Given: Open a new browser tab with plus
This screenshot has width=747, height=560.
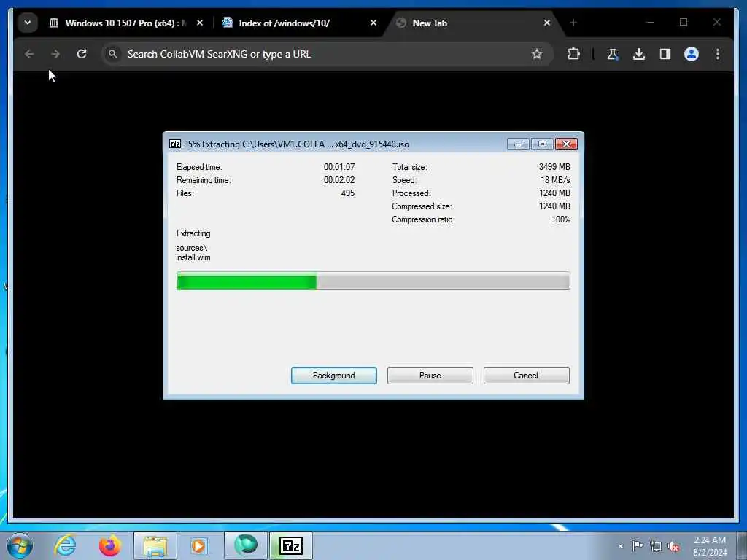Looking at the screenshot, I should [573, 23].
